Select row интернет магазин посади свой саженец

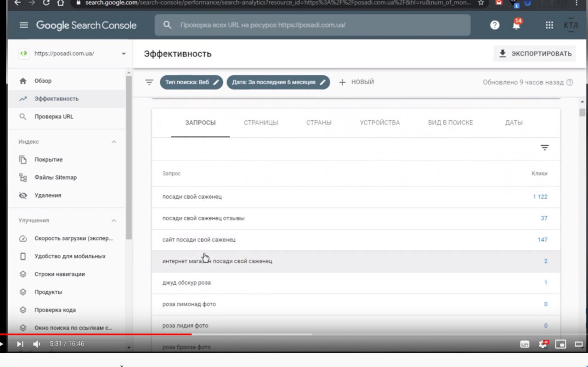[356, 261]
